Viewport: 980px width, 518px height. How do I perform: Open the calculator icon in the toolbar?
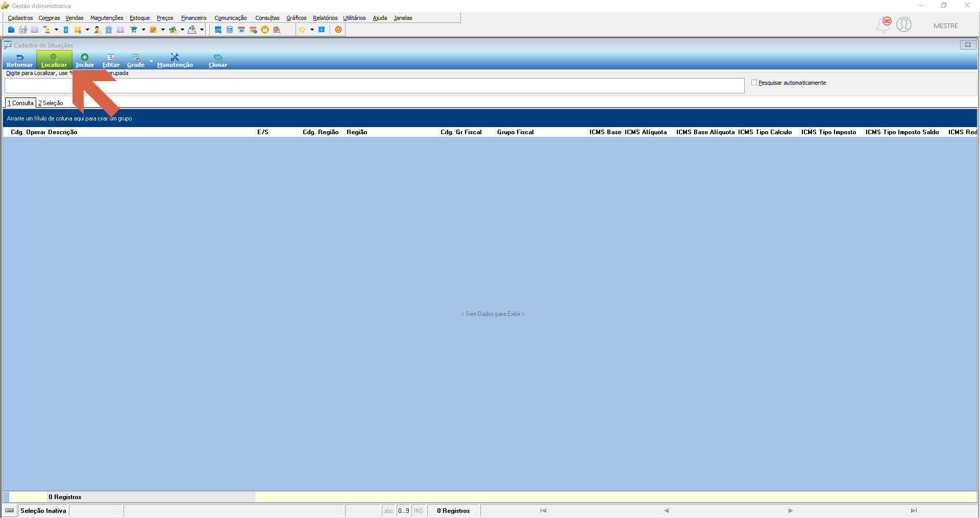point(230,30)
